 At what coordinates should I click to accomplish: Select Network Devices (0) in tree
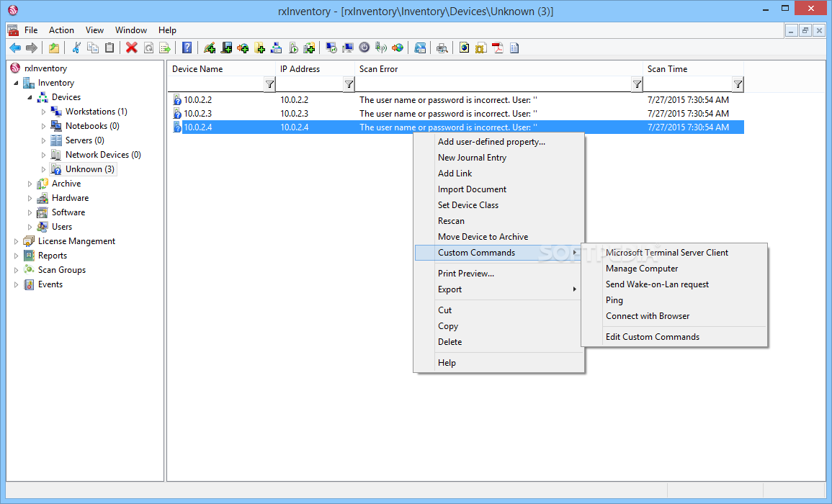tap(103, 155)
